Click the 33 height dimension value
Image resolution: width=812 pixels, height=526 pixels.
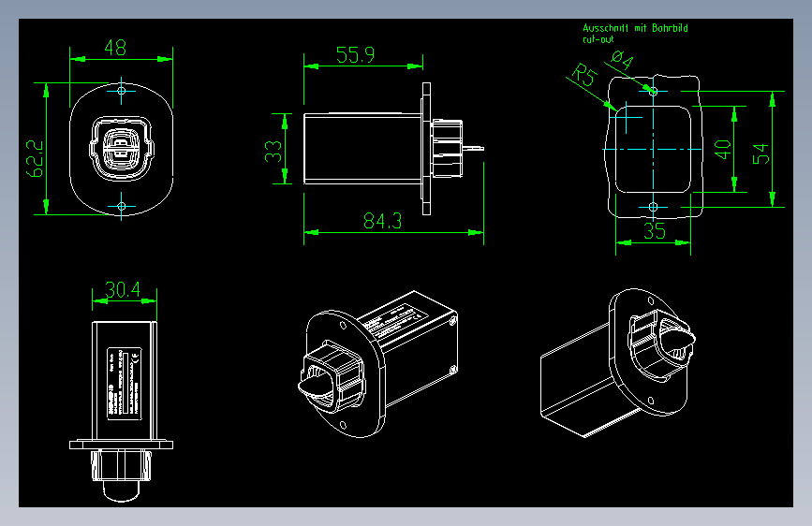(x=273, y=152)
